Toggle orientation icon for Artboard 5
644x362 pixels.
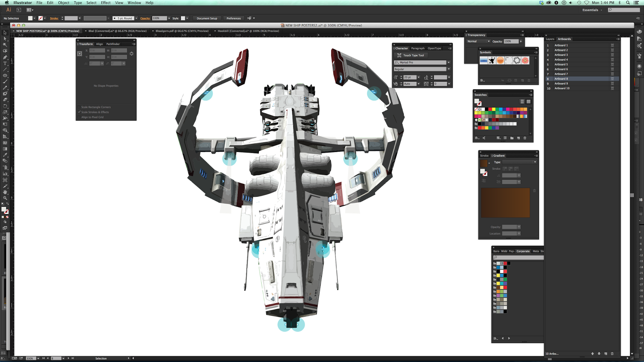tap(612, 64)
